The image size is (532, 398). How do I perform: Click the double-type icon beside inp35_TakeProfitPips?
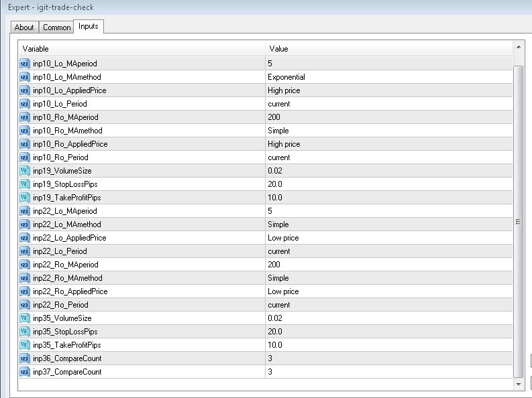[25, 345]
